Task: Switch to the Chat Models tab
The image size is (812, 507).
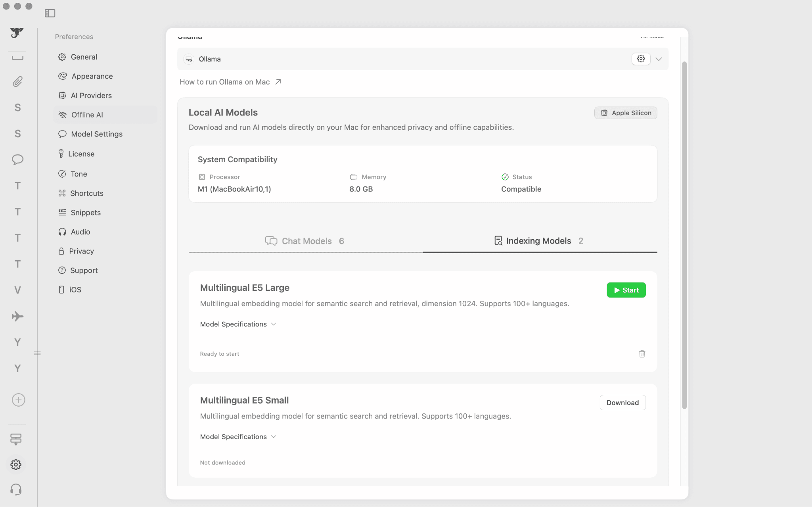Action: tap(305, 241)
